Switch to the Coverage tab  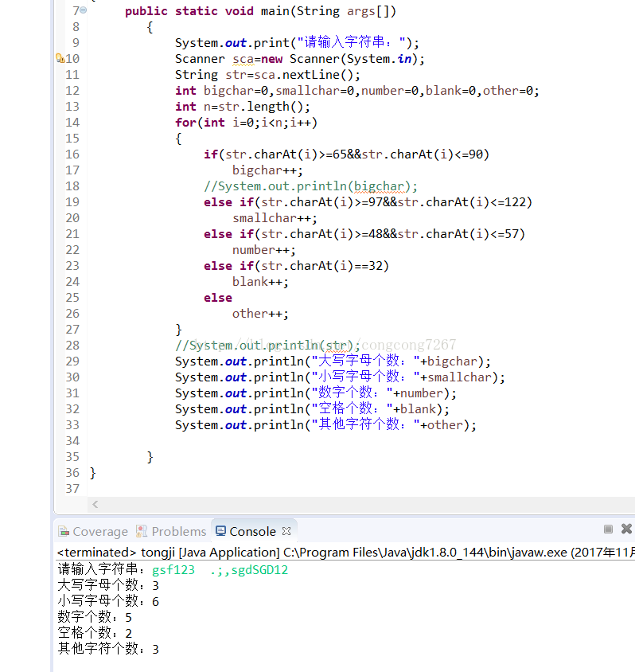click(93, 531)
